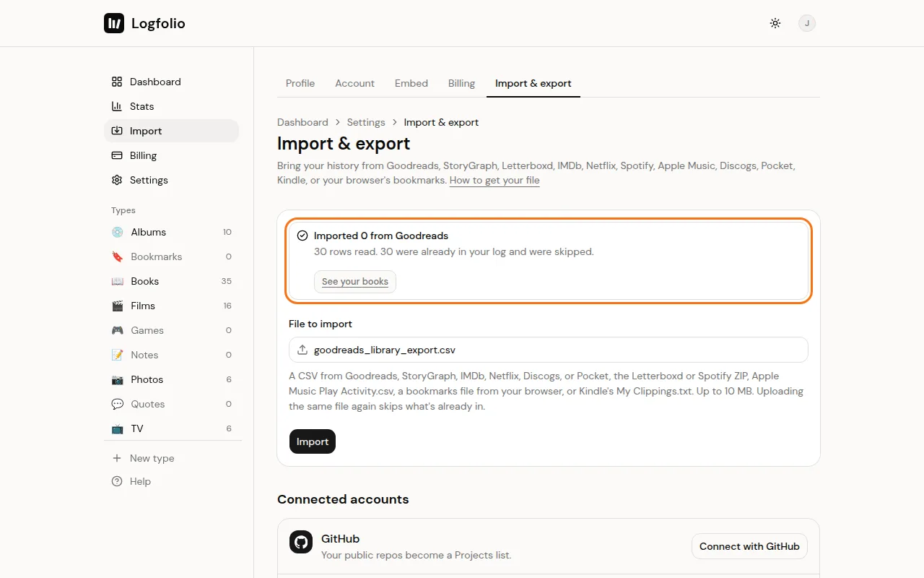Toggle the light/dark theme sun icon

pos(775,23)
